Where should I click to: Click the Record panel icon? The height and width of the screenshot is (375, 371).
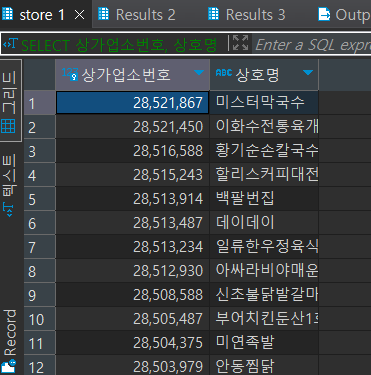tap(9, 366)
